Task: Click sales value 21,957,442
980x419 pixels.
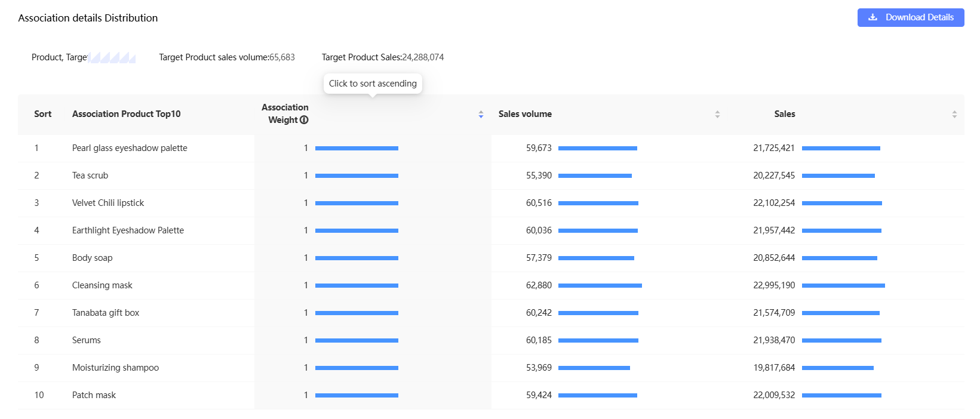Action: click(x=774, y=230)
